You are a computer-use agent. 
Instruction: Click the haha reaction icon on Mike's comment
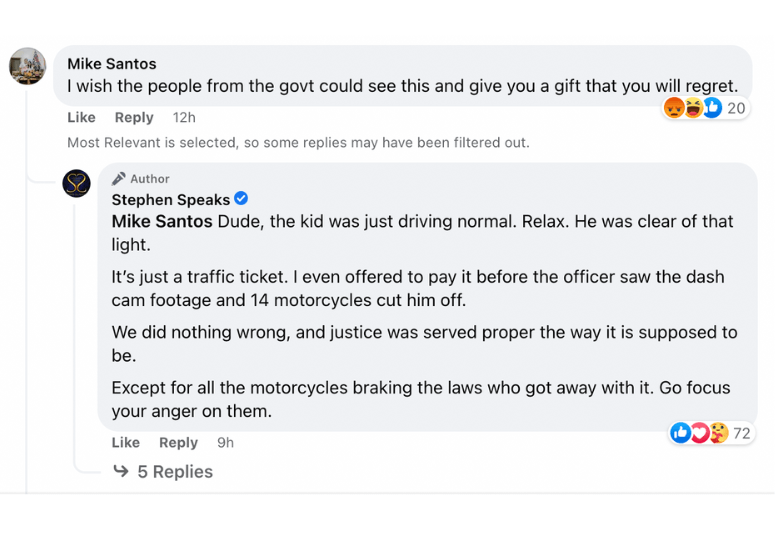[693, 108]
